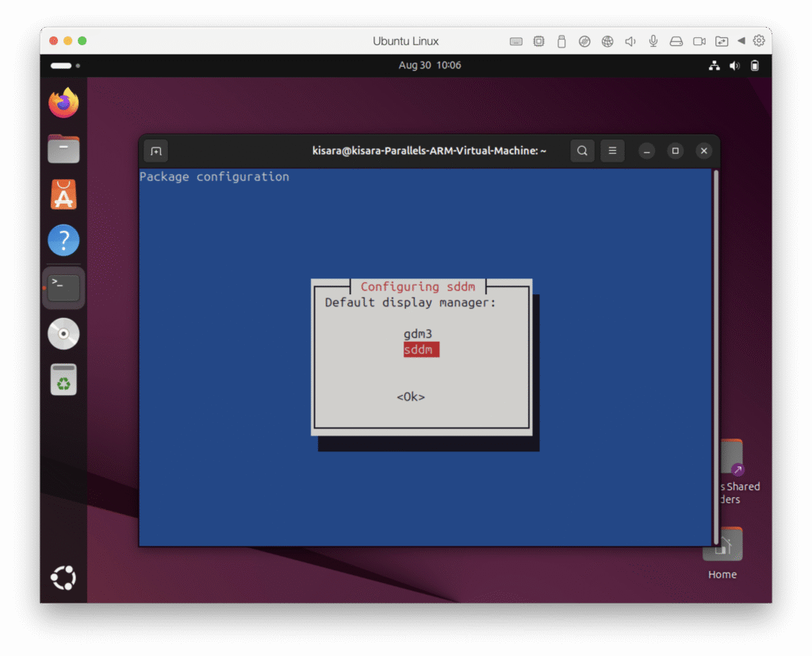The width and height of the screenshot is (812, 656).
Task: Click the Ubuntu volume icon in top bar
Action: click(734, 65)
